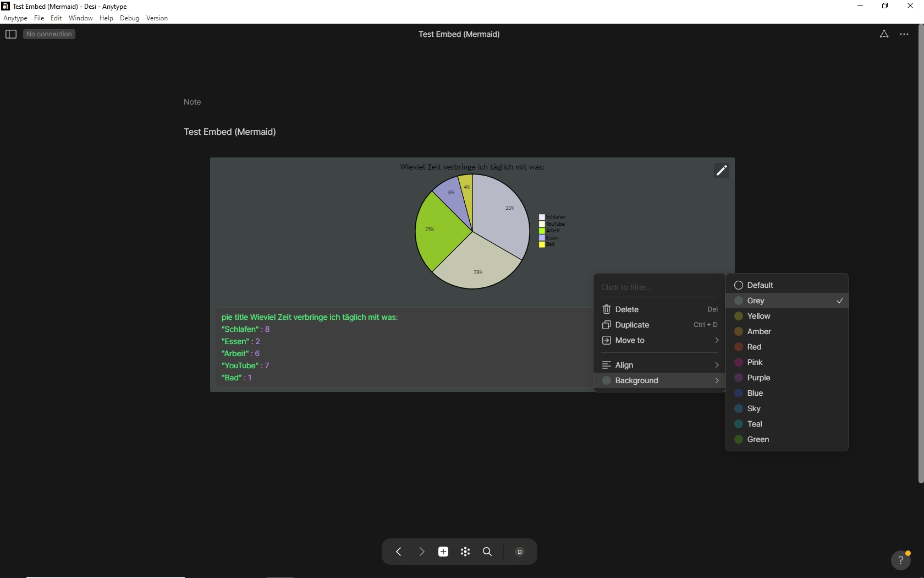Open the Edit menu
Image resolution: width=924 pixels, height=578 pixels.
[56, 18]
